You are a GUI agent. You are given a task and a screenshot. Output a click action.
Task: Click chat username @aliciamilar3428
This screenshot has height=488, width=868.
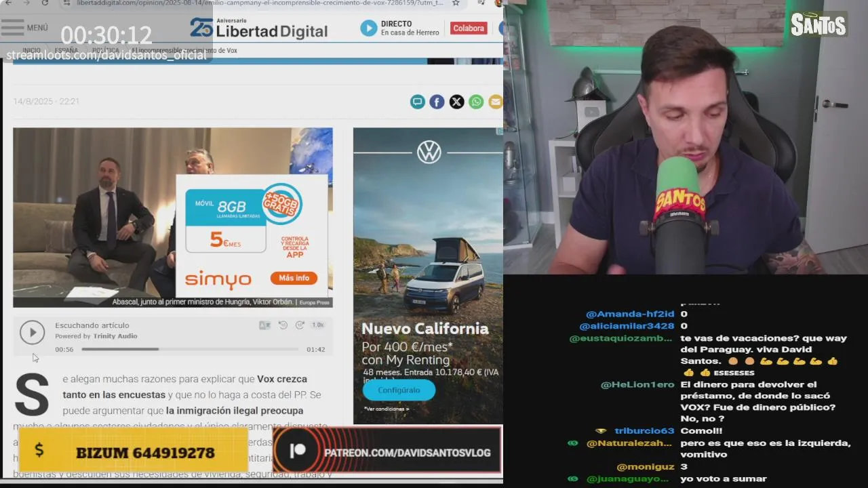(627, 326)
